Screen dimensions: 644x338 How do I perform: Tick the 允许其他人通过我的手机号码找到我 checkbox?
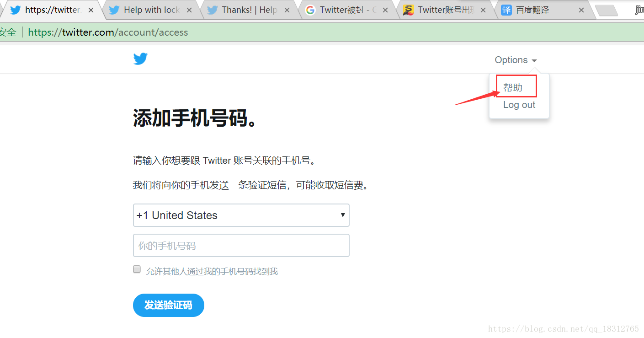137,269
